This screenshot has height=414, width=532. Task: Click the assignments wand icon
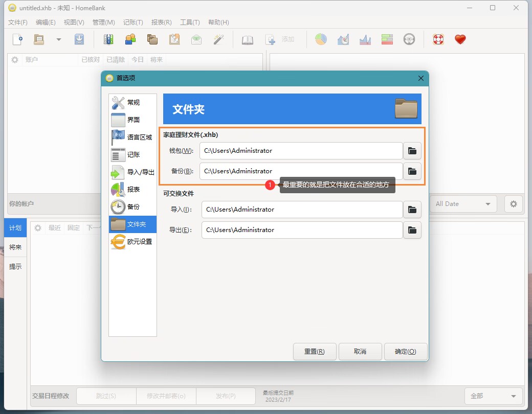(218, 39)
